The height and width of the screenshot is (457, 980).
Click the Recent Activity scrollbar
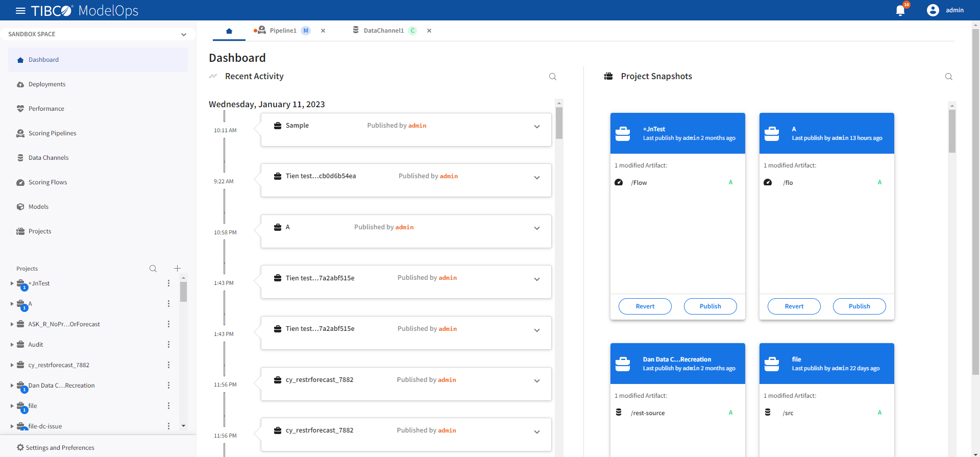pyautogui.click(x=559, y=255)
